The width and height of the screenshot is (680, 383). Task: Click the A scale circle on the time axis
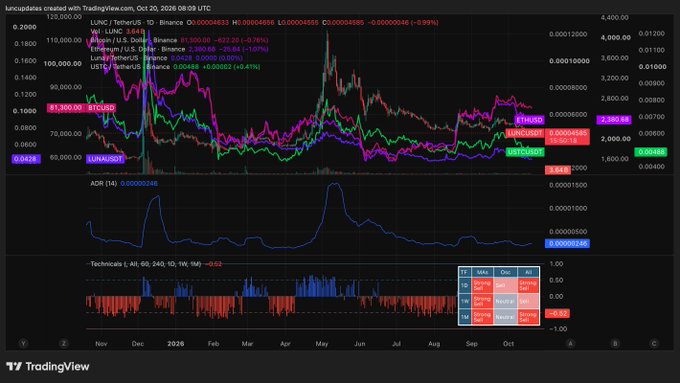click(x=570, y=344)
